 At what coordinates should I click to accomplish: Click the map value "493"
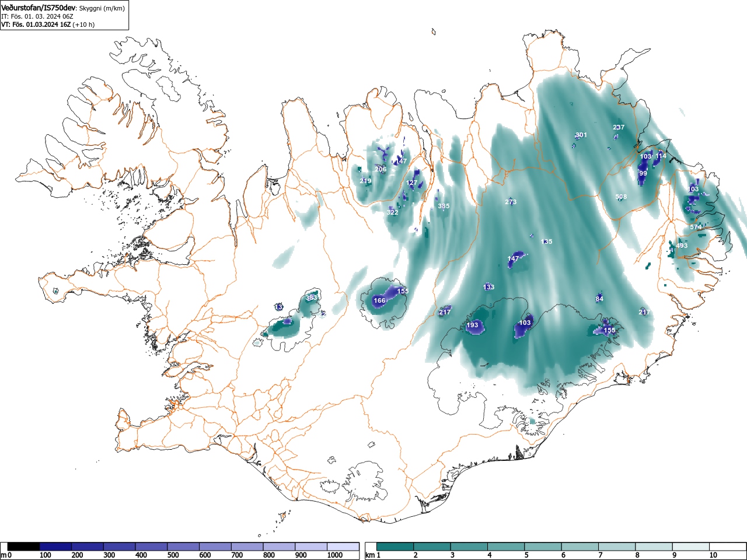click(x=682, y=246)
